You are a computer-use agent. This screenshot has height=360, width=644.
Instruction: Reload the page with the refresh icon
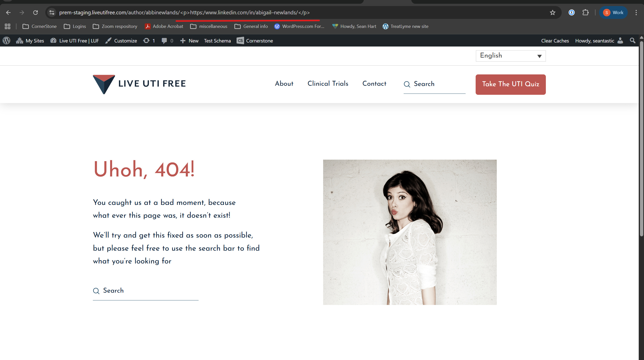[35, 13]
